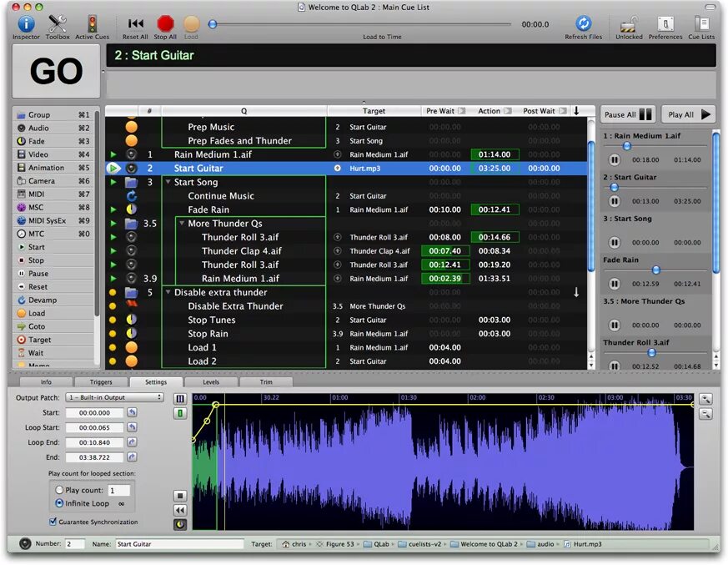Open the audio folder in target path

point(540,544)
